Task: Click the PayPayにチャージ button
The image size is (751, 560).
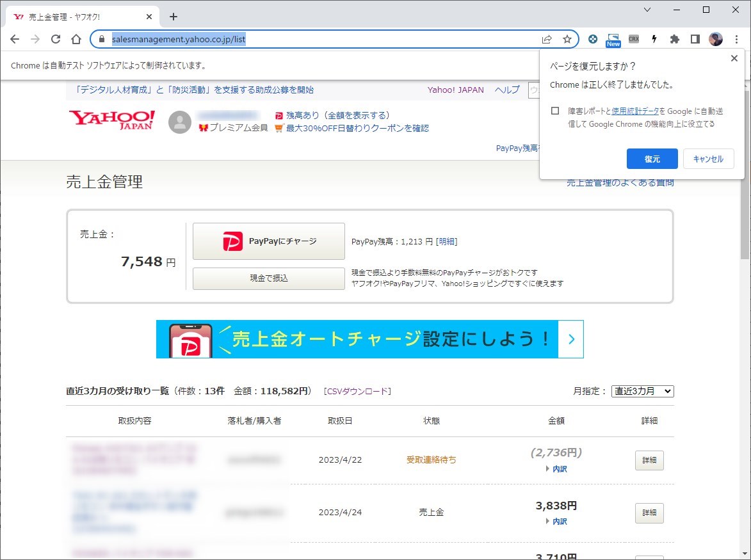Action: (269, 241)
